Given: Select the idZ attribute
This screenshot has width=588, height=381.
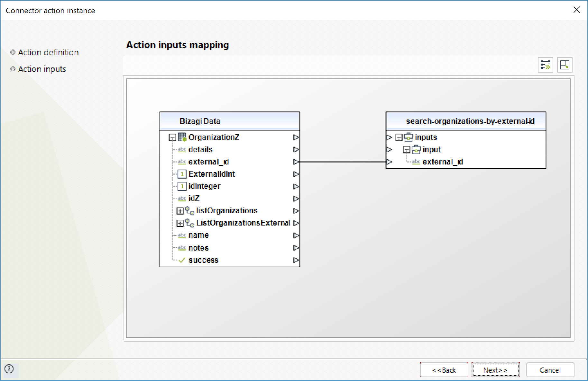Looking at the screenshot, I should (x=194, y=199).
